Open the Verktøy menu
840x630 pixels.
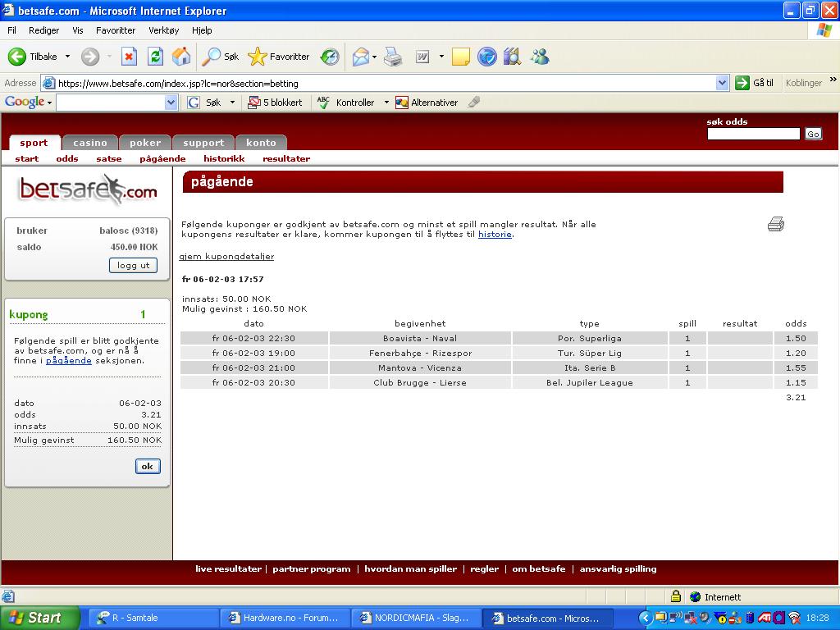[164, 30]
